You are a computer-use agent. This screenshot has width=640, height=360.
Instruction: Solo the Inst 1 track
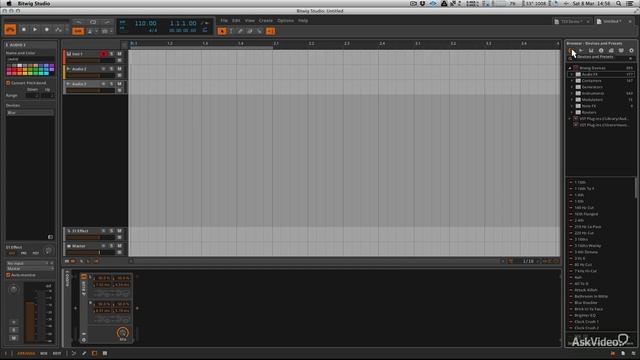point(111,54)
